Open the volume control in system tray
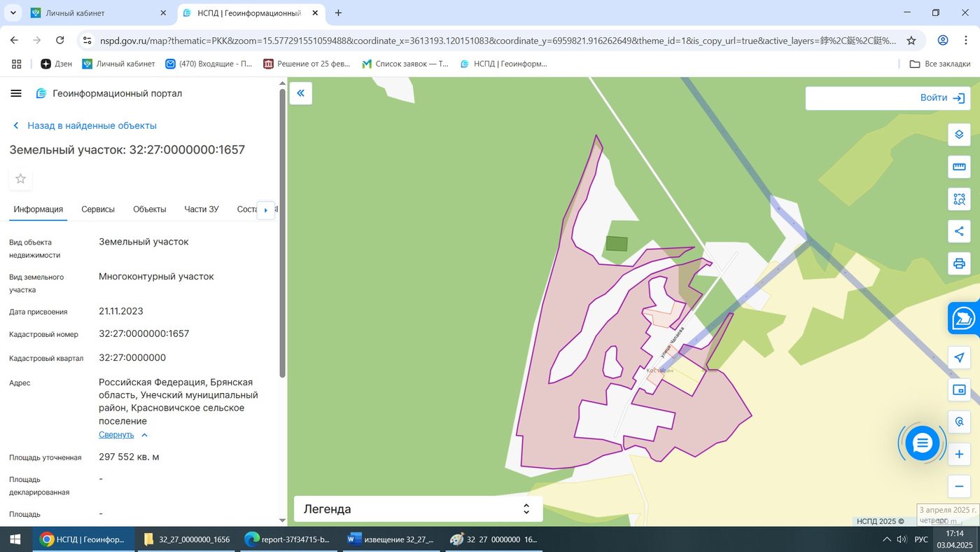The width and height of the screenshot is (980, 552). coord(902,539)
